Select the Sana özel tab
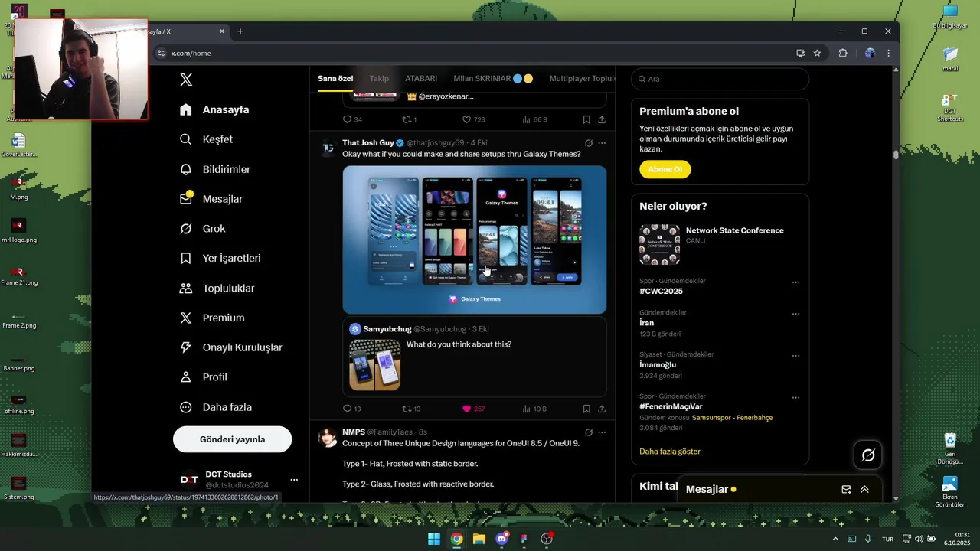Viewport: 980px width, 551px height. tap(335, 78)
